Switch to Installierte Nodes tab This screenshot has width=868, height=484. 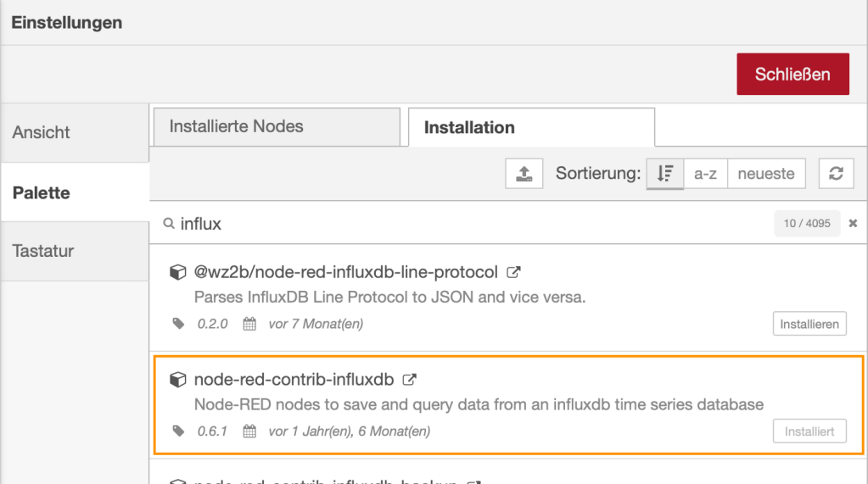point(277,126)
